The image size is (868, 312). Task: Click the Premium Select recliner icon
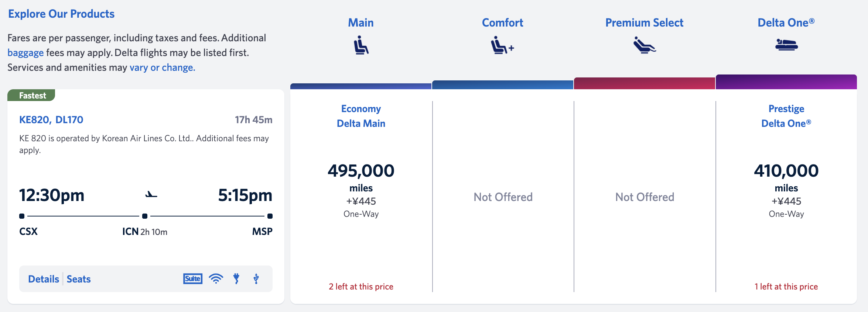pos(644,45)
